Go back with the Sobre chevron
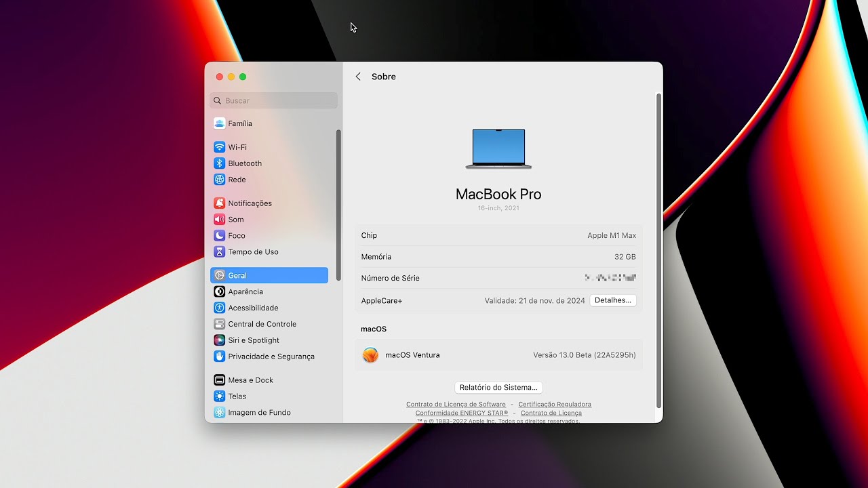The height and width of the screenshot is (488, 868). point(358,77)
